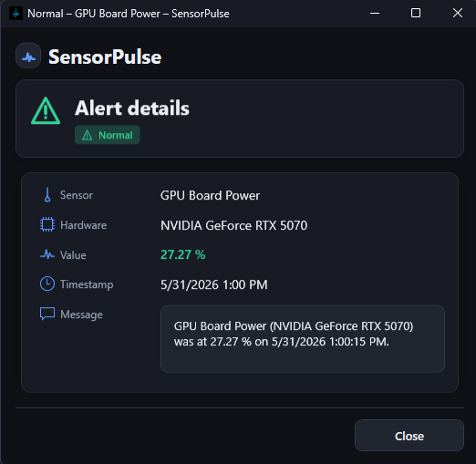Click the thermometer Sensor icon

point(47,195)
